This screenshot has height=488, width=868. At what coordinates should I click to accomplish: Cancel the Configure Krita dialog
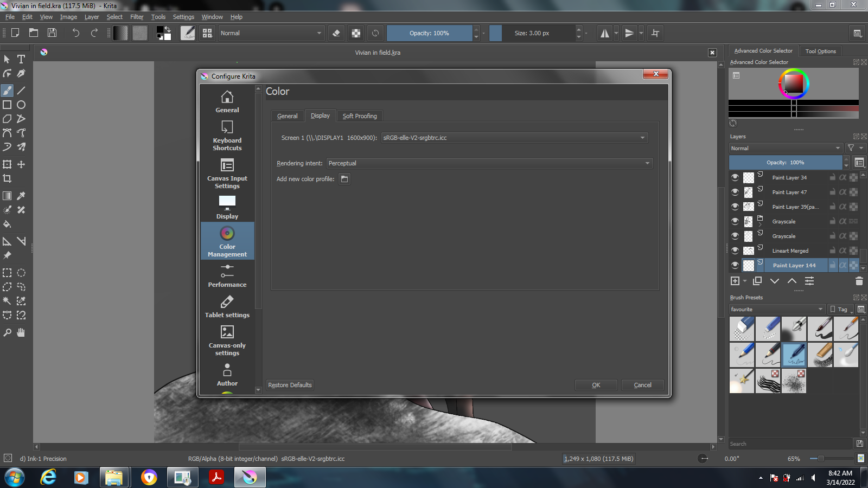643,385
